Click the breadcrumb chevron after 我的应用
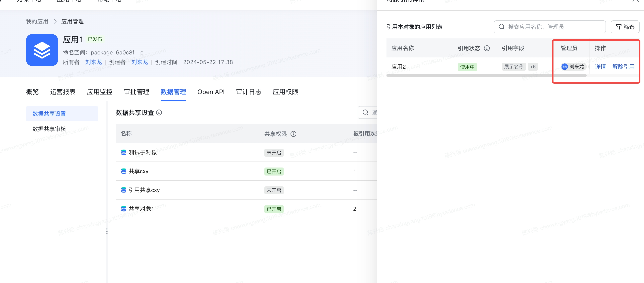The image size is (644, 283). (55, 21)
